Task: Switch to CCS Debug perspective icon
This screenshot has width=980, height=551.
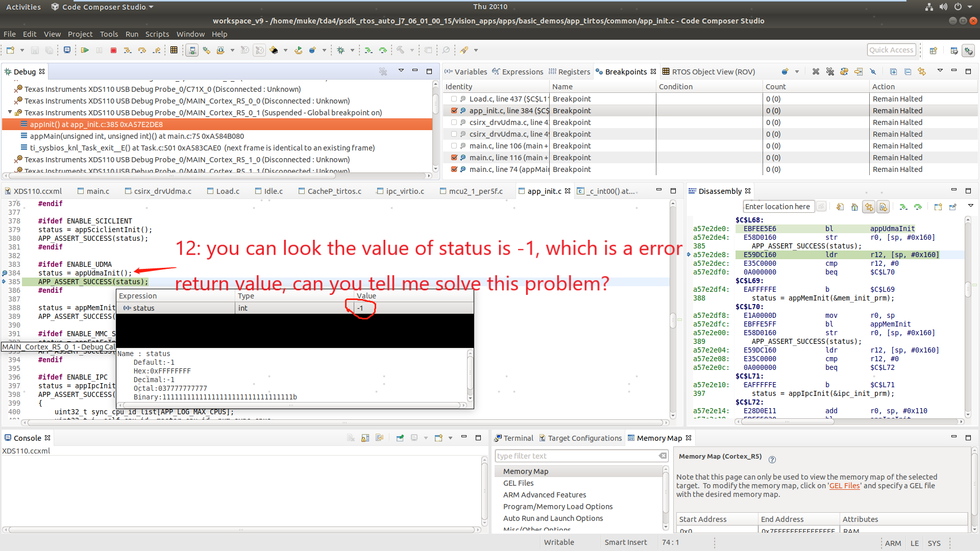Action: [968, 50]
